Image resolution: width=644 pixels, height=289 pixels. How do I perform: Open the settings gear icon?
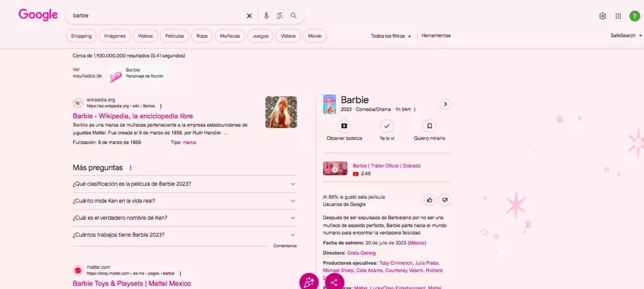(x=603, y=16)
